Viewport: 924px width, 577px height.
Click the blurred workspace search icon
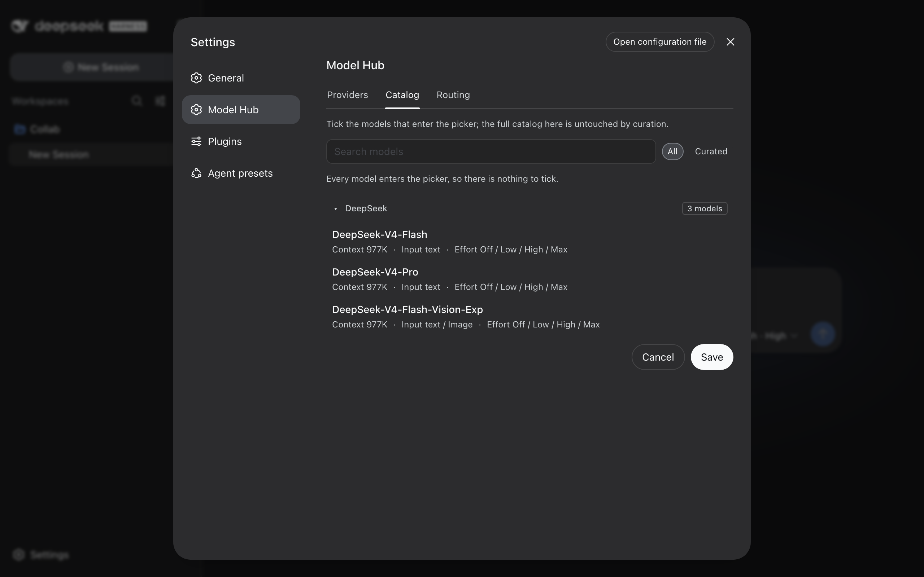tap(137, 101)
